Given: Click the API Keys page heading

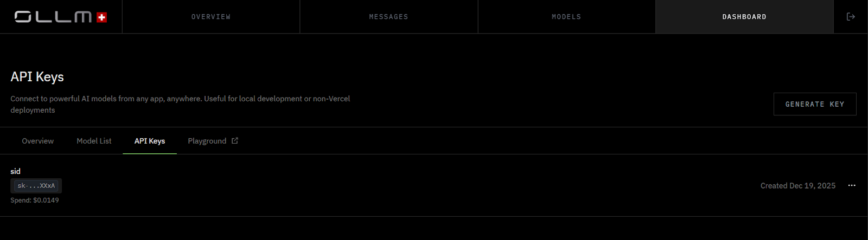Looking at the screenshot, I should (37, 77).
